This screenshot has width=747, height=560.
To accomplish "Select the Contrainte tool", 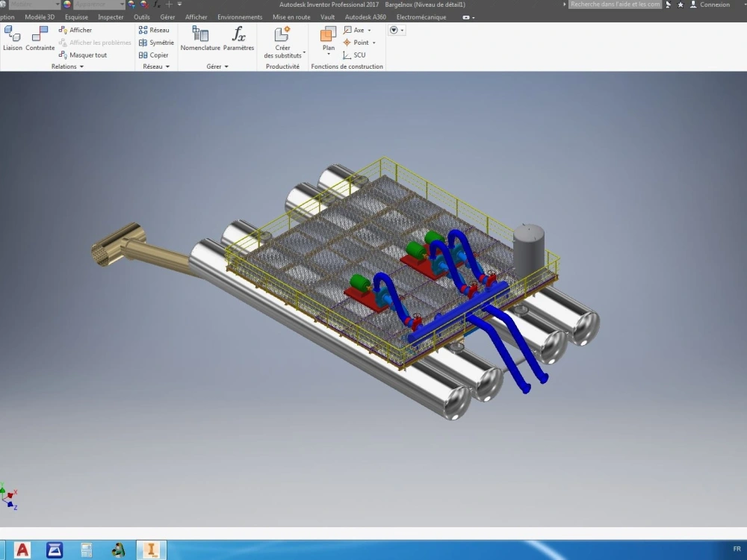I will click(x=40, y=39).
